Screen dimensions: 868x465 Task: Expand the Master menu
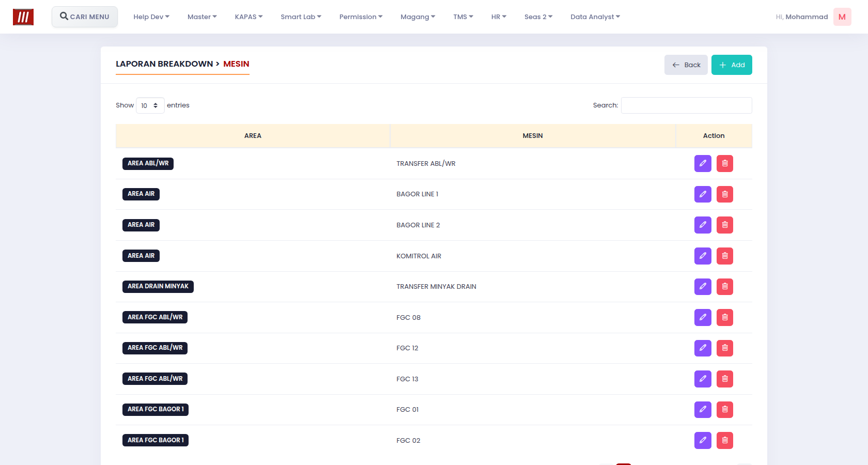pyautogui.click(x=202, y=17)
